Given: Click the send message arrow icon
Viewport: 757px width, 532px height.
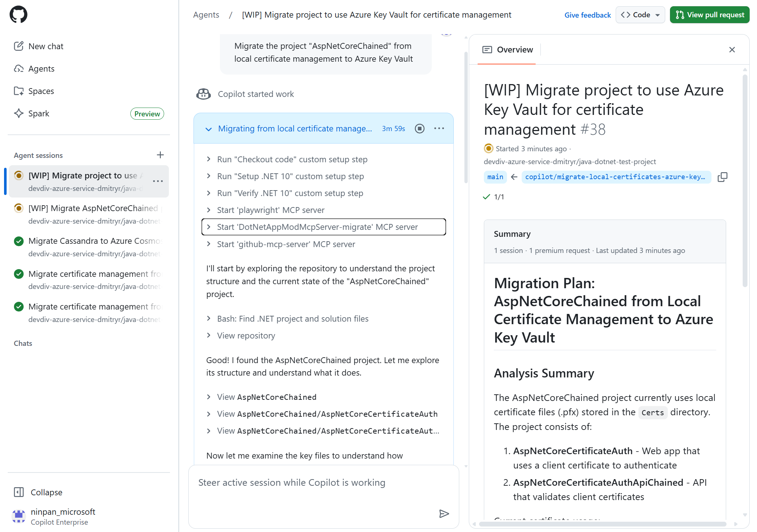Looking at the screenshot, I should pos(444,514).
